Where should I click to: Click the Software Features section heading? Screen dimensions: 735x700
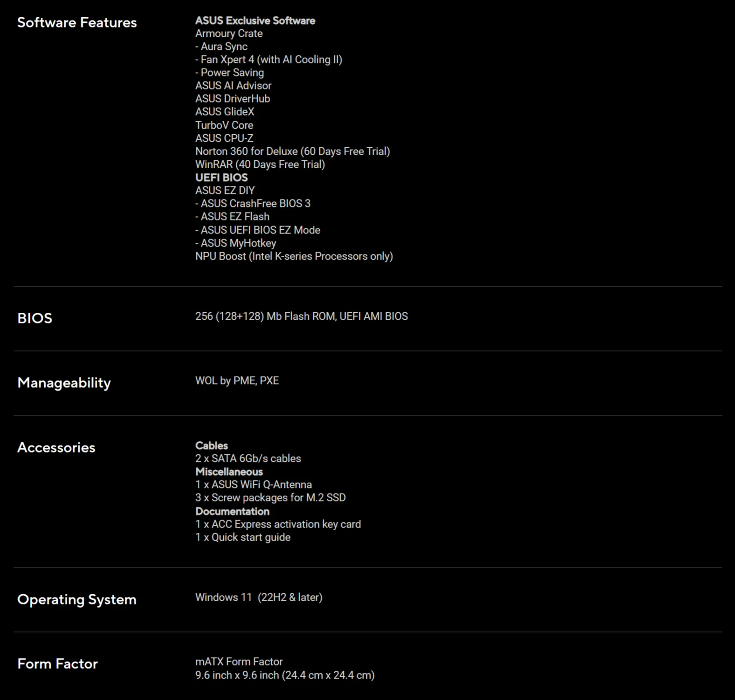(x=77, y=22)
